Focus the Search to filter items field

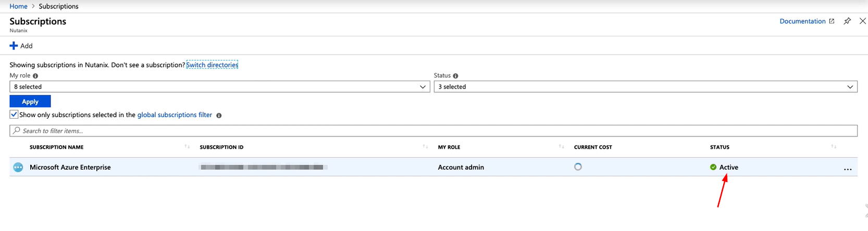pyautogui.click(x=433, y=131)
